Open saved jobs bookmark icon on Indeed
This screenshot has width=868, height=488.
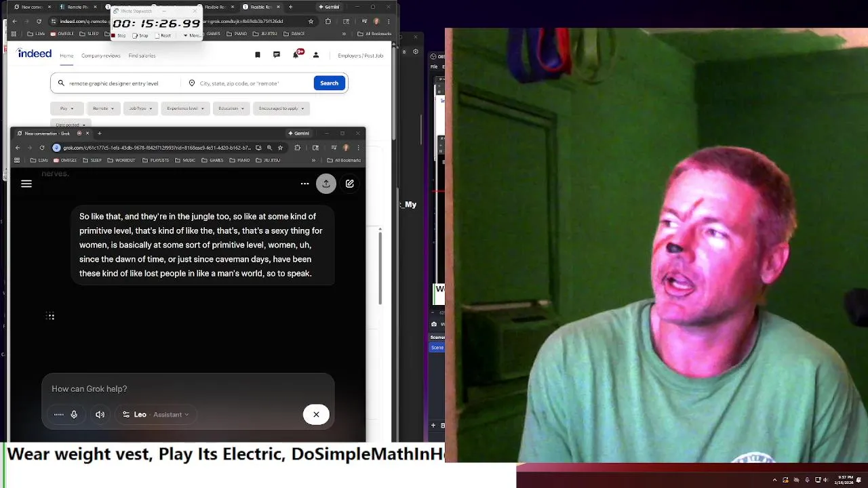point(258,55)
